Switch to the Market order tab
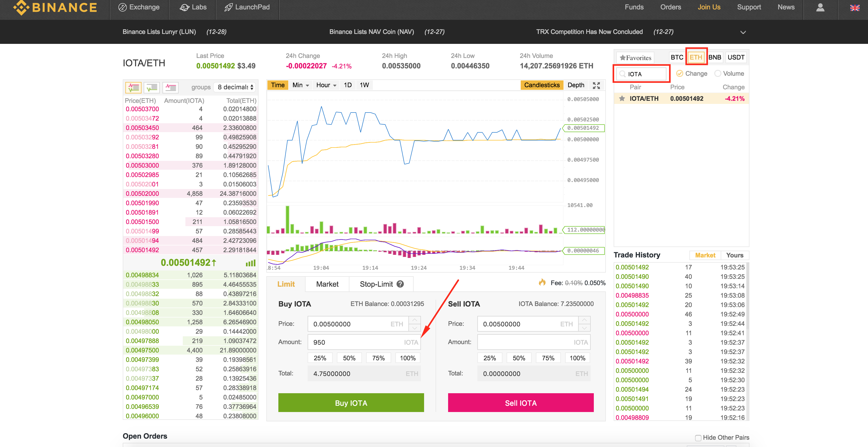This screenshot has width=868, height=447. (327, 284)
